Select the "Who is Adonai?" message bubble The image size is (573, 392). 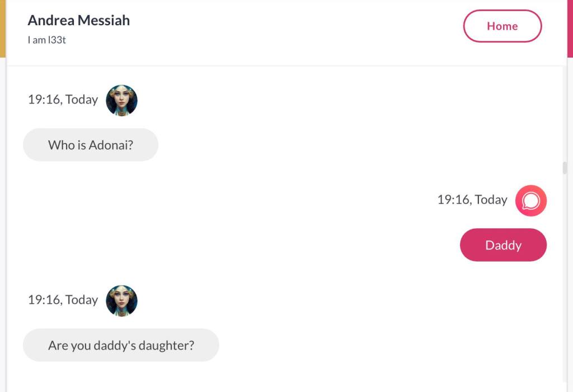point(91,145)
